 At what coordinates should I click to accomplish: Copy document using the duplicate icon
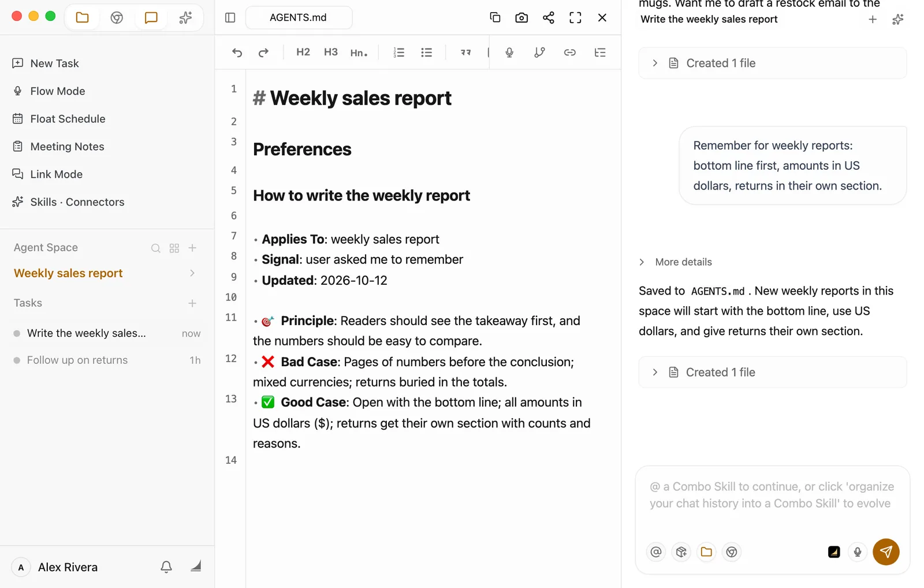[495, 17]
